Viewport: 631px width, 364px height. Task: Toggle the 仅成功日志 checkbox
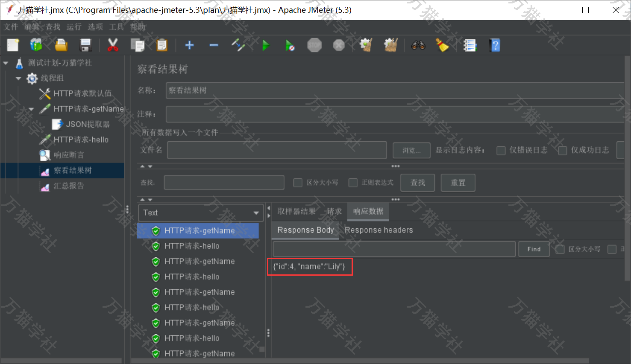pos(563,150)
